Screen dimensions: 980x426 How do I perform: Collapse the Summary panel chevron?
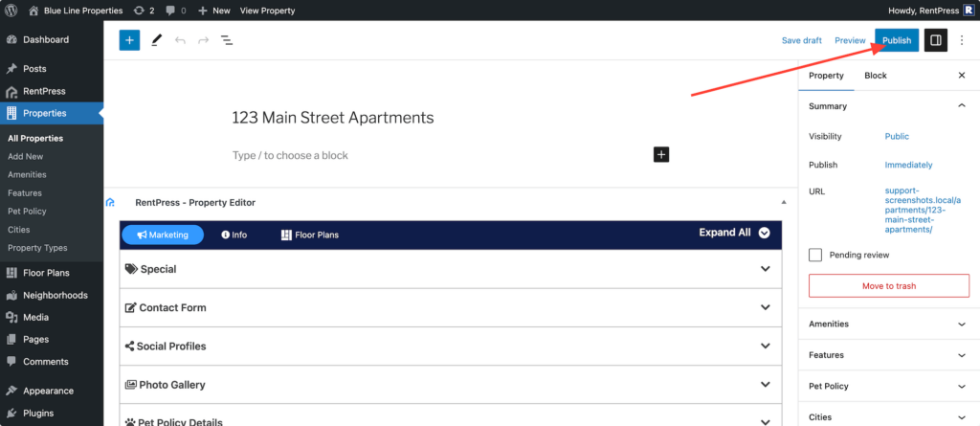(961, 106)
